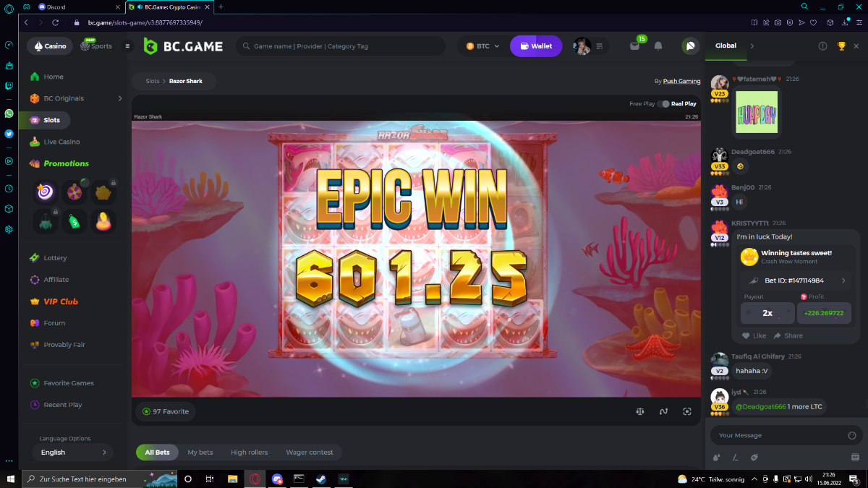Click the purple Wallet button
The height and width of the screenshot is (488, 868).
[x=535, y=46]
